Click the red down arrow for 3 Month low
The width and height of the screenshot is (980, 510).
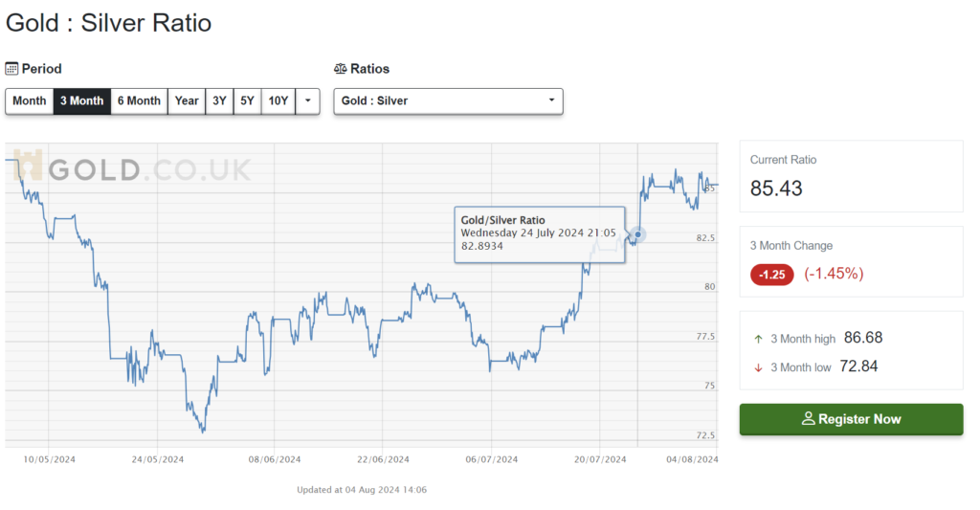(759, 367)
